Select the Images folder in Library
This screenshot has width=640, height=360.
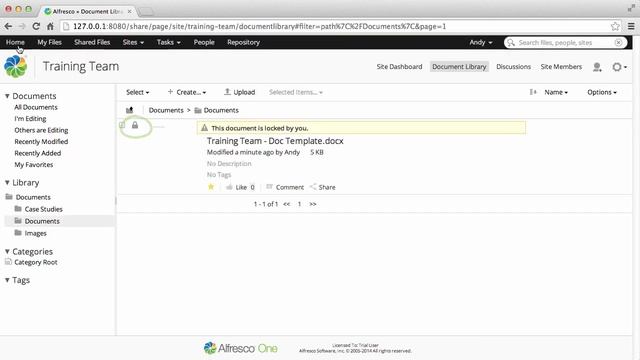click(x=36, y=233)
